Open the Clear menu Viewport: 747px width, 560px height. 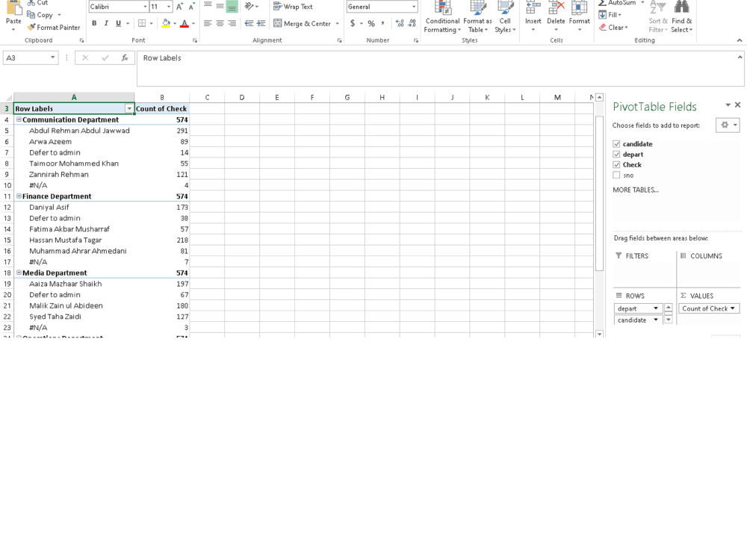pyautogui.click(x=613, y=28)
